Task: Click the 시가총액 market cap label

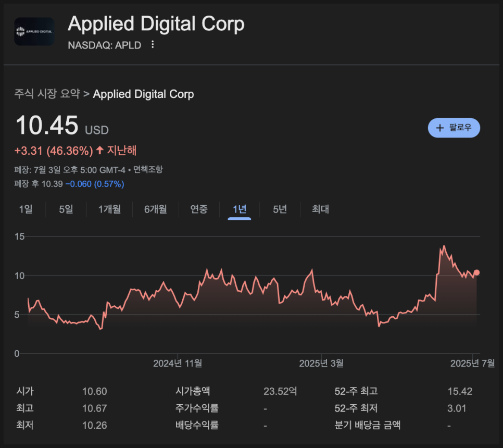Action: pyautogui.click(x=193, y=391)
